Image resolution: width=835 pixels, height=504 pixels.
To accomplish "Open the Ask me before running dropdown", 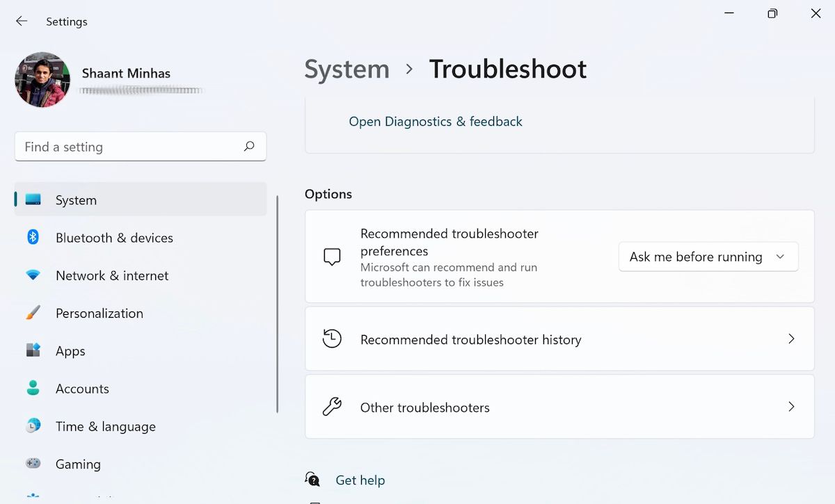I will coord(708,257).
